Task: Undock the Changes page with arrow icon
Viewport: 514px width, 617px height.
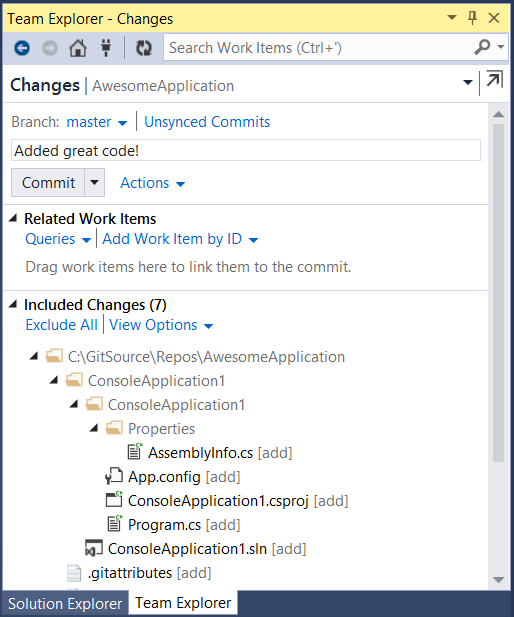Action: pos(494,79)
